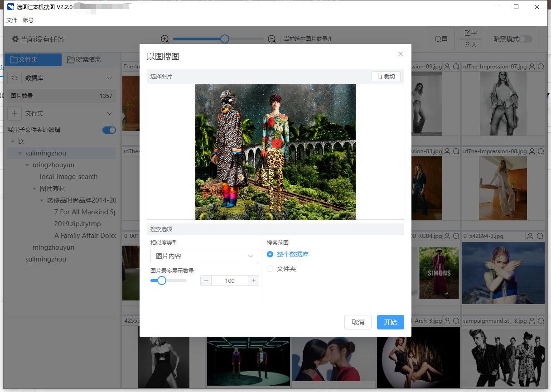This screenshot has height=392, width=551.
Task: Toggle the 暗黑模式 dark mode switch
Action: [x=525, y=39]
